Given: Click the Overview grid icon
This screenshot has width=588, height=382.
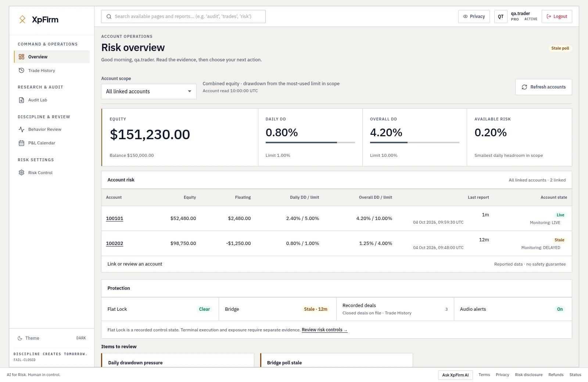Looking at the screenshot, I should (22, 57).
